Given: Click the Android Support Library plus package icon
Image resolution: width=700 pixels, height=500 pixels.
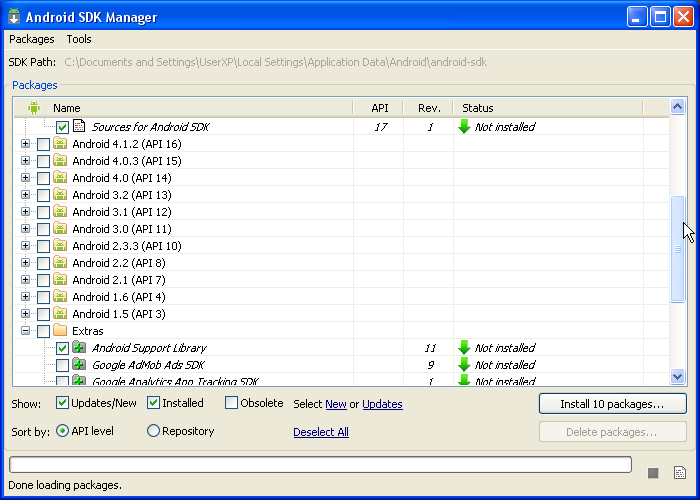Looking at the screenshot, I should tap(79, 347).
